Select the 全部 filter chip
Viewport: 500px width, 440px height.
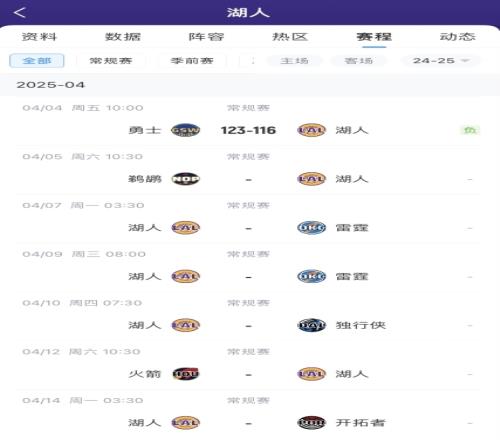(37, 61)
